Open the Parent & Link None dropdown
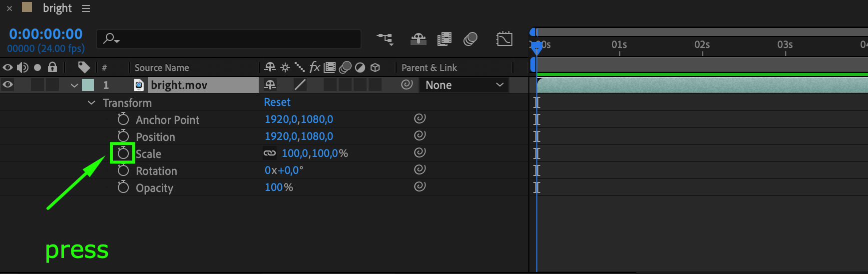This screenshot has width=868, height=274. (x=464, y=85)
